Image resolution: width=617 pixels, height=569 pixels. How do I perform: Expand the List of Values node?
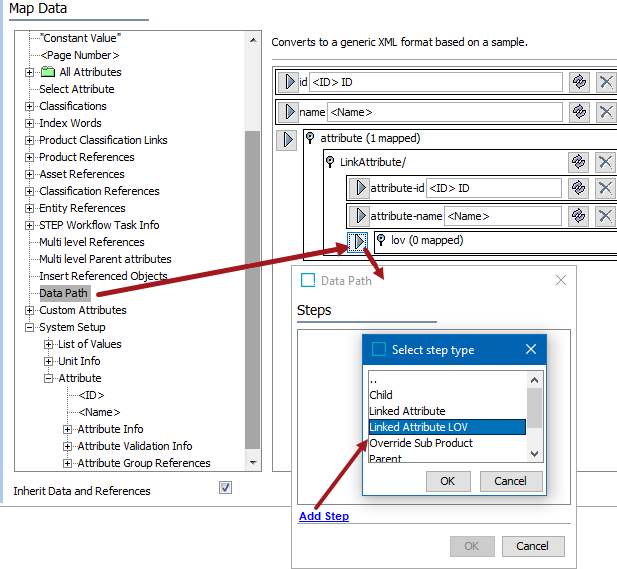click(x=48, y=344)
